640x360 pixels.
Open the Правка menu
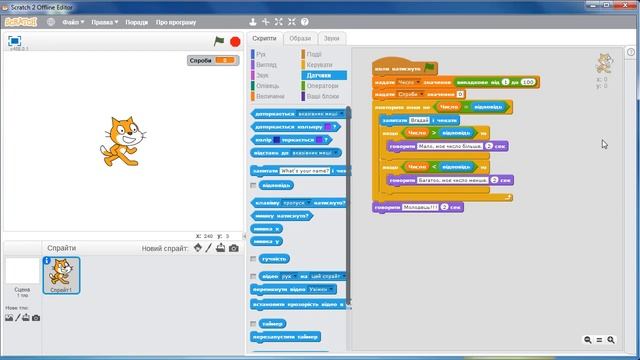pos(104,22)
